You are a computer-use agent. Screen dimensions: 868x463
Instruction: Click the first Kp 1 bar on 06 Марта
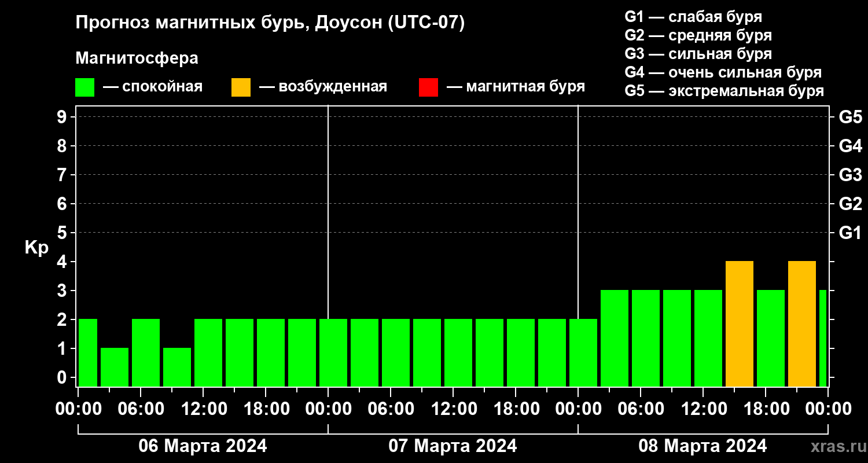[115, 367]
